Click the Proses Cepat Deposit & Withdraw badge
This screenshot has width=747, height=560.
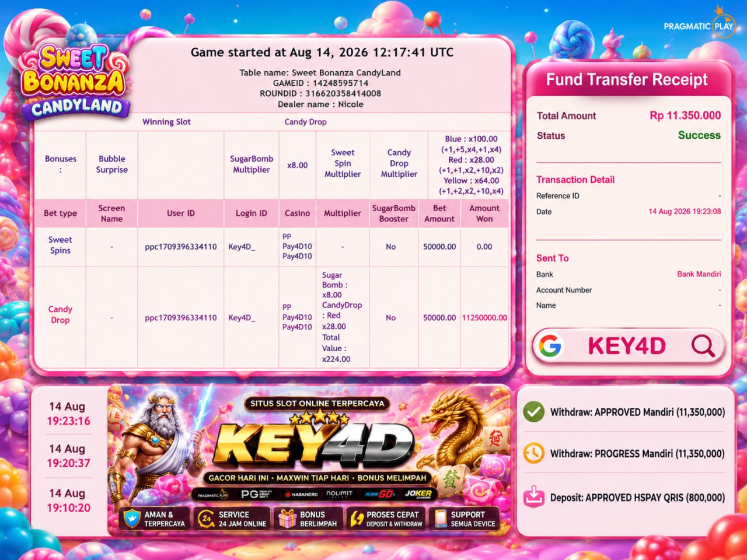point(385,519)
